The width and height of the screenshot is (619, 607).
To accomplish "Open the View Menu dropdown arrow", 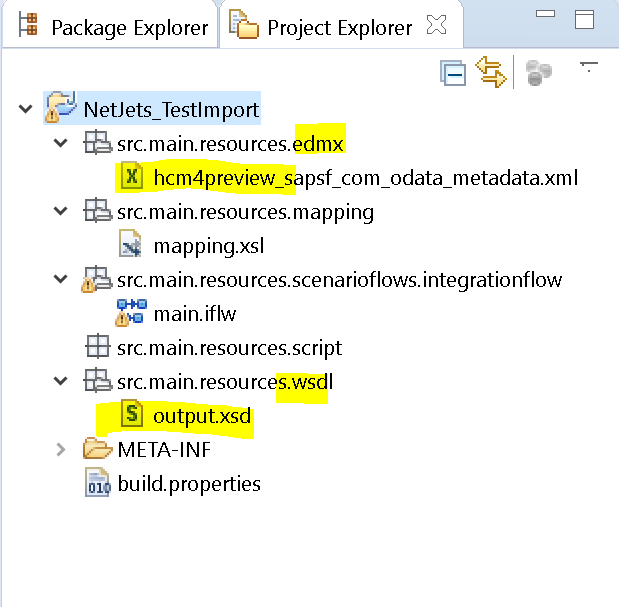I will coord(589,67).
